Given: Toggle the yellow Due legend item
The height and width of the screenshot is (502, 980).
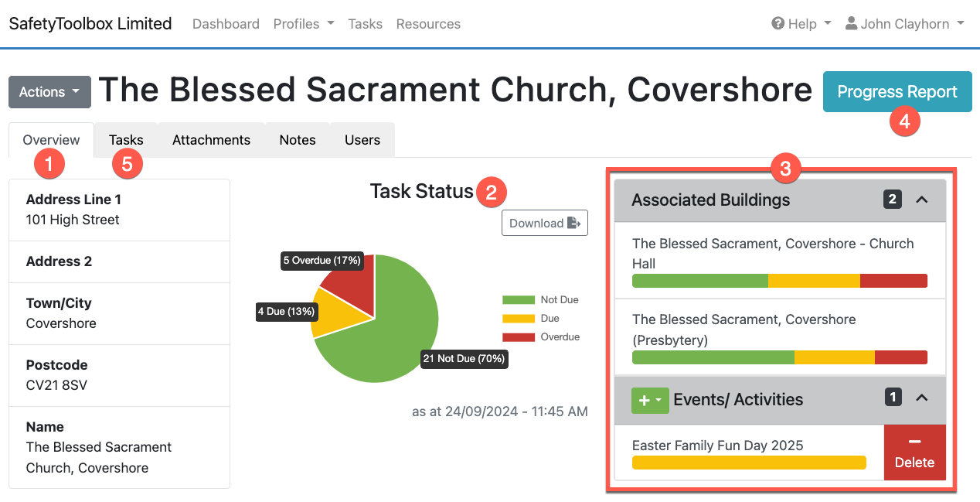Looking at the screenshot, I should tap(530, 319).
